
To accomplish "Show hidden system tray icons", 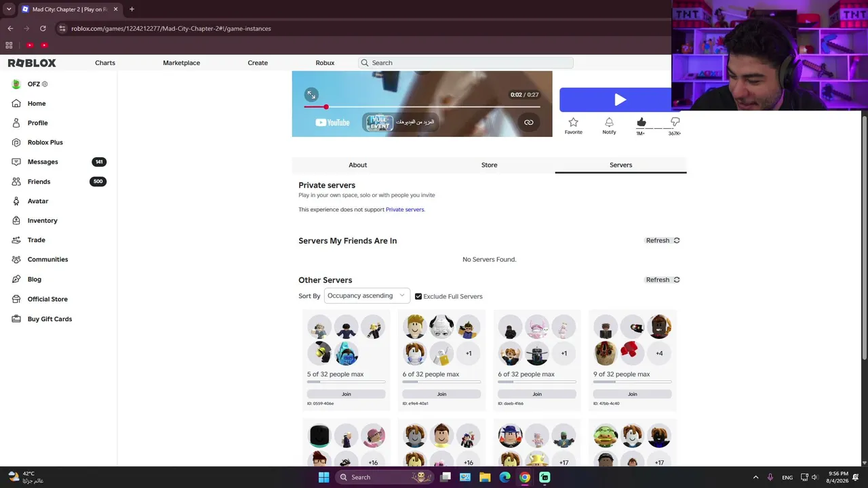I will click(x=755, y=477).
